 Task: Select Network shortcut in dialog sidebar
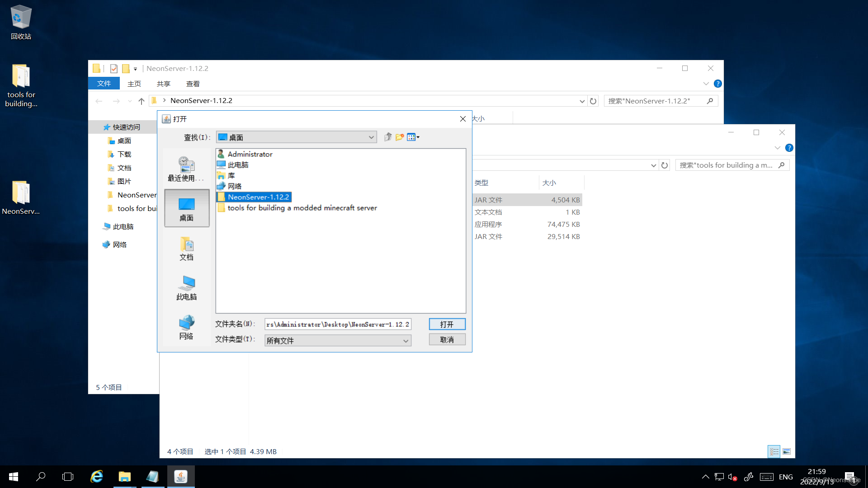point(186,328)
